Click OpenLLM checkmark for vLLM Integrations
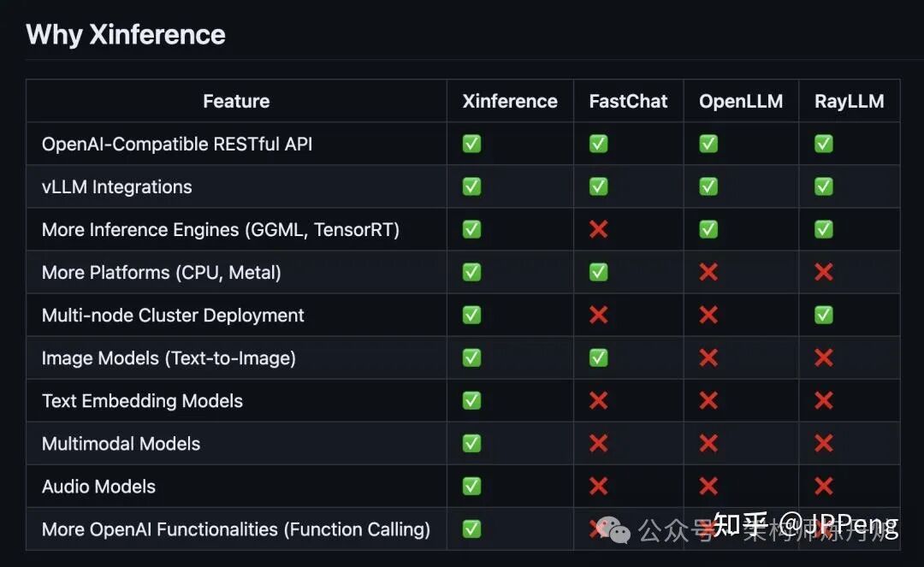Image resolution: width=924 pixels, height=567 pixels. [708, 186]
